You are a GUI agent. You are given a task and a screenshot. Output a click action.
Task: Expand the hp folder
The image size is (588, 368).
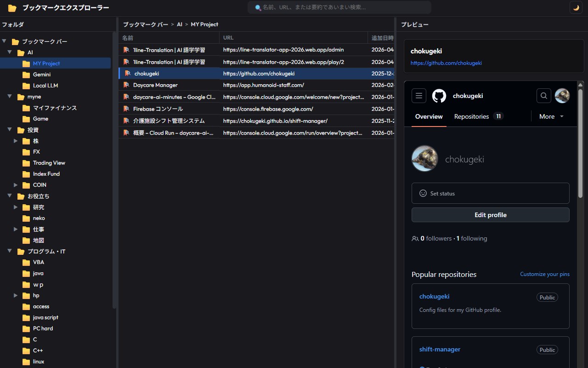coord(15,295)
